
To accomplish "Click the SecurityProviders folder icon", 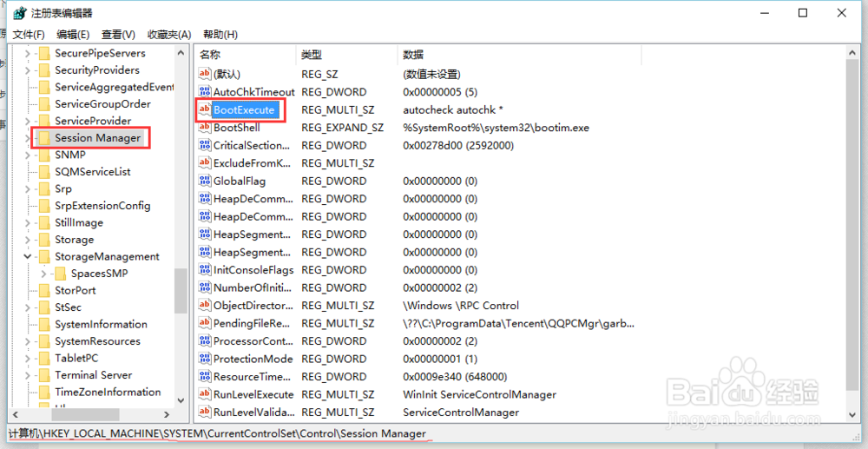I will [44, 70].
